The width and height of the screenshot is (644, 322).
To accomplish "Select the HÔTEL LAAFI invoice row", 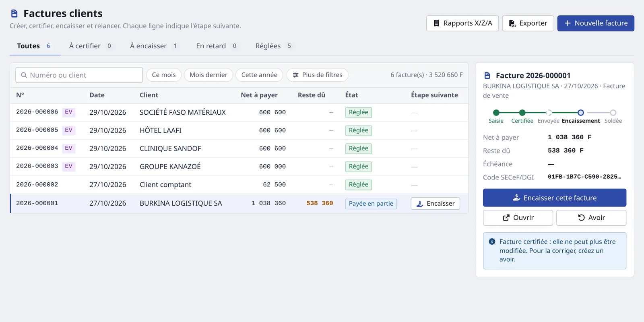I will tap(239, 130).
